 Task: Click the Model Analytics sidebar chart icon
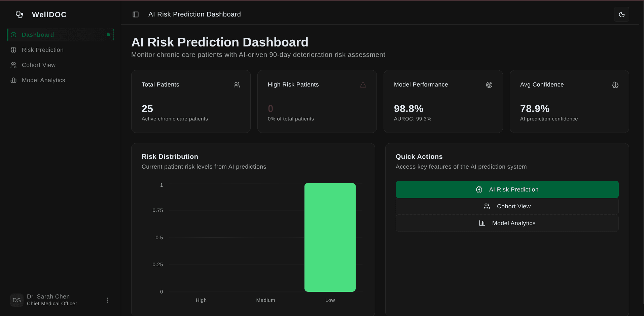click(13, 80)
